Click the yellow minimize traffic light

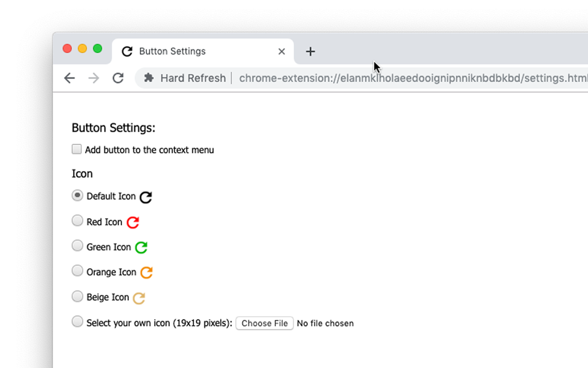point(82,48)
